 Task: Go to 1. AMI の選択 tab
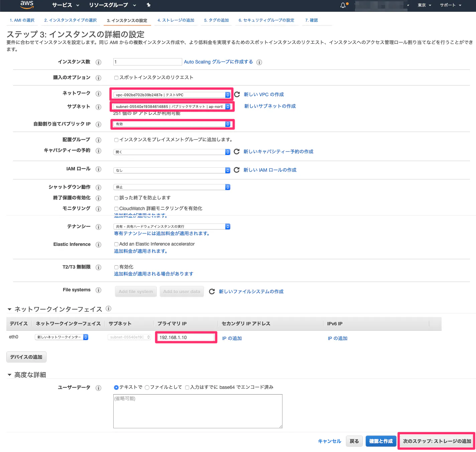coord(22,20)
